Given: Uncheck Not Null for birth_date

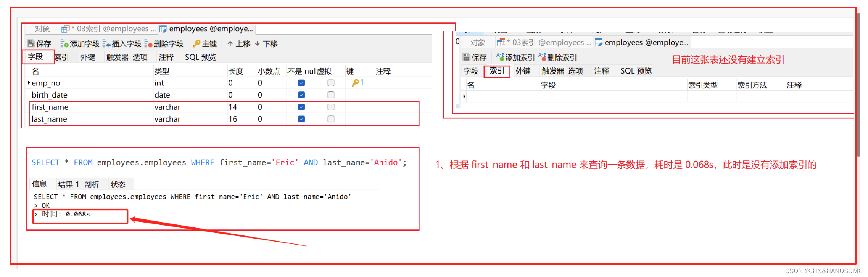Looking at the screenshot, I should (x=301, y=95).
